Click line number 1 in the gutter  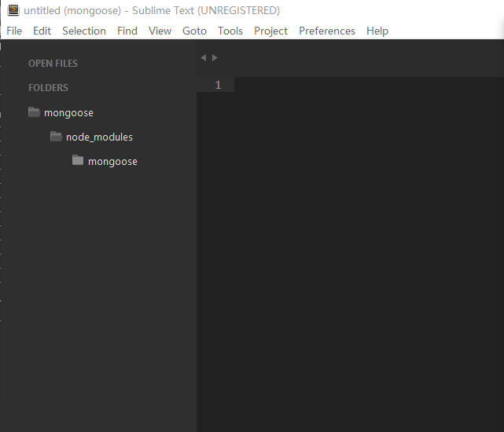(218, 85)
